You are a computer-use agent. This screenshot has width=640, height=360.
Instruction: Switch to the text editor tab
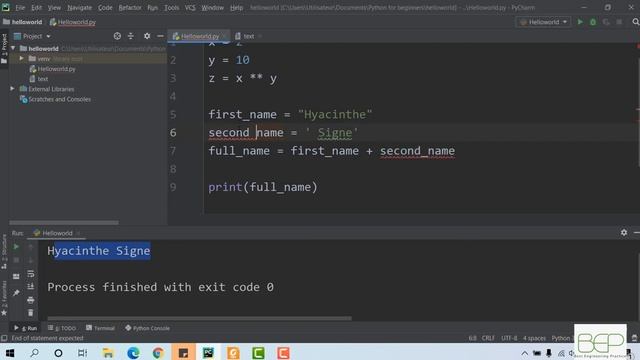(248, 36)
